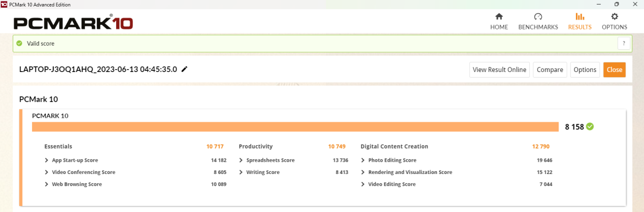Open the Options gear icon
Screen dimensions: 644x212
click(x=615, y=17)
